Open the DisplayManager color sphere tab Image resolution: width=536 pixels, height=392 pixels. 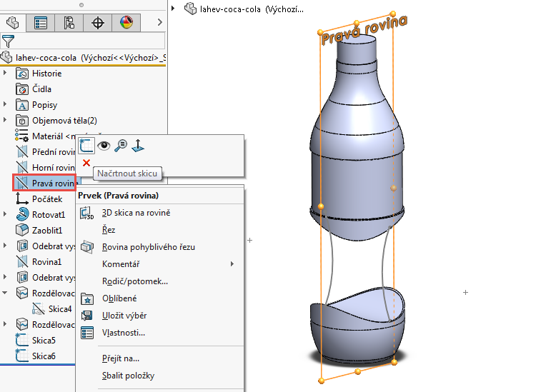(126, 23)
